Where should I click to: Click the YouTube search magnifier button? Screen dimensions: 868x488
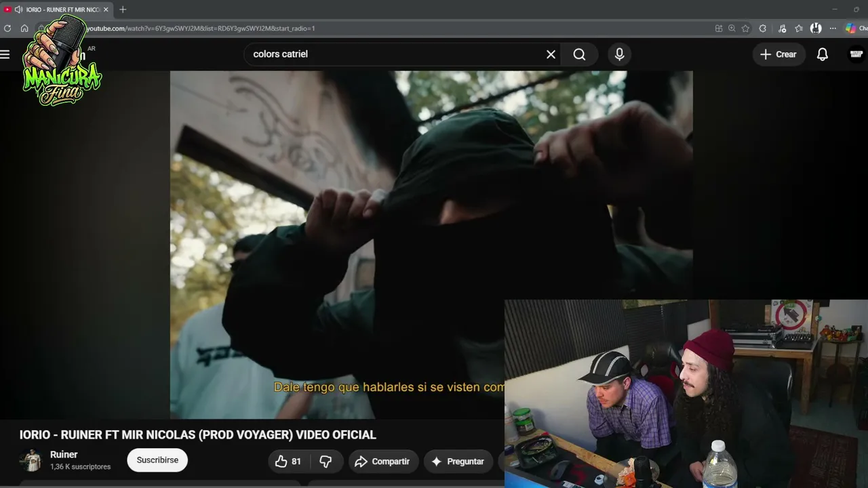[x=579, y=54]
